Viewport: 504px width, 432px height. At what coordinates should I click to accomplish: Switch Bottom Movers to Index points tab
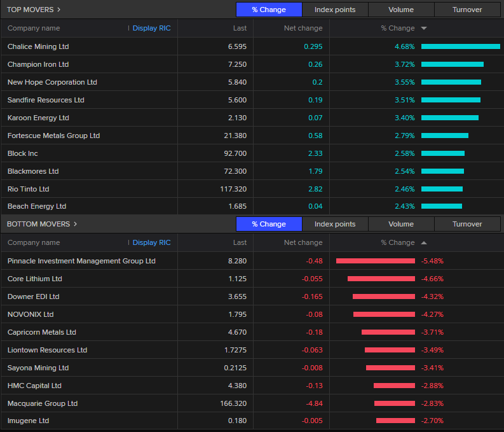pos(335,224)
